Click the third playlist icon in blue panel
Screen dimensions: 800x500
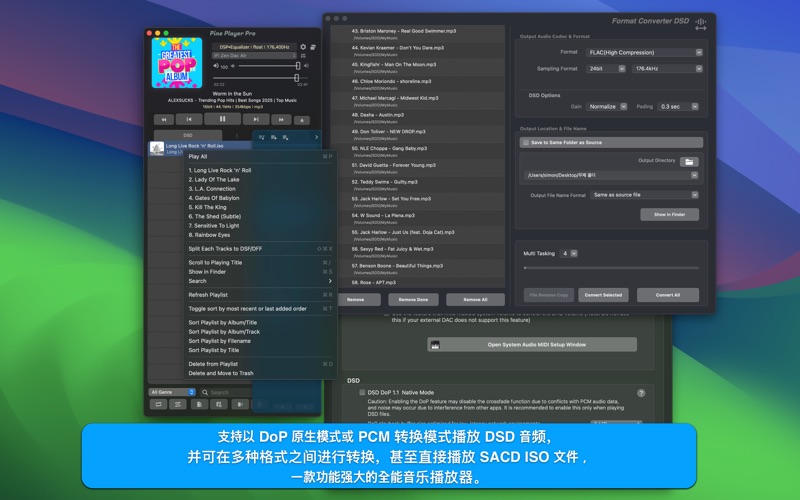[285, 137]
